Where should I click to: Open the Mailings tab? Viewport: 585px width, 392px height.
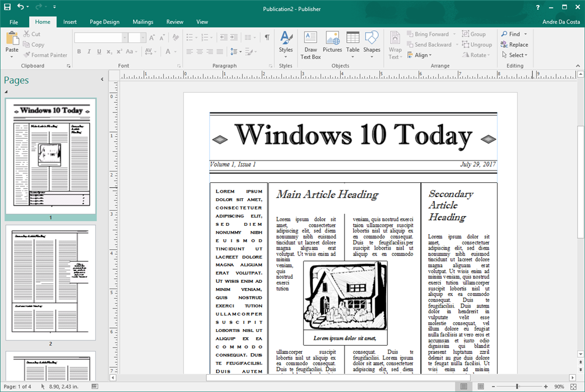click(x=143, y=22)
